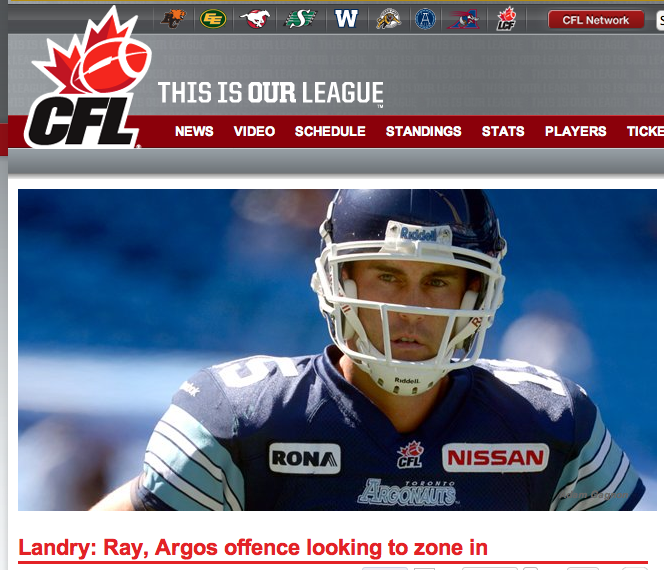Open the TICKETS menu
The height and width of the screenshot is (570, 664).
click(x=645, y=131)
